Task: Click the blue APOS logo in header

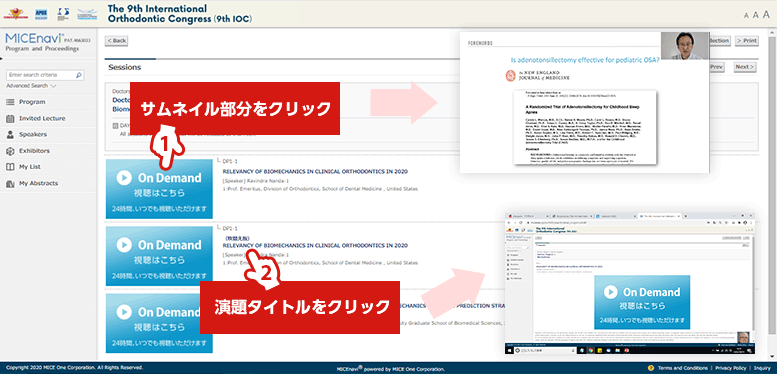Action: pos(42,14)
